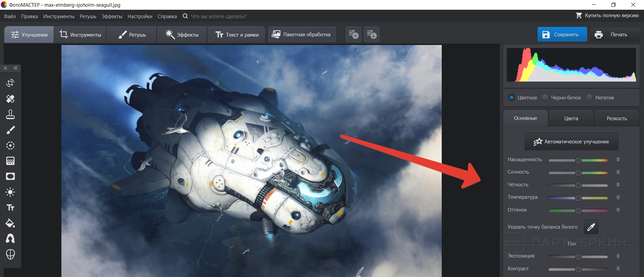644x277 pixels.
Task: Click the Оттенок value 0
Action: click(618, 210)
